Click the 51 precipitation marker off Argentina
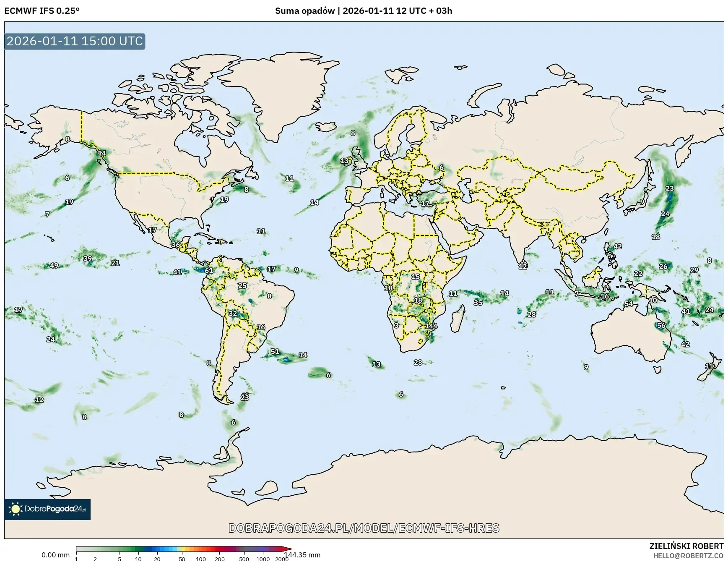Screen dimensions: 728x562 [275, 352]
